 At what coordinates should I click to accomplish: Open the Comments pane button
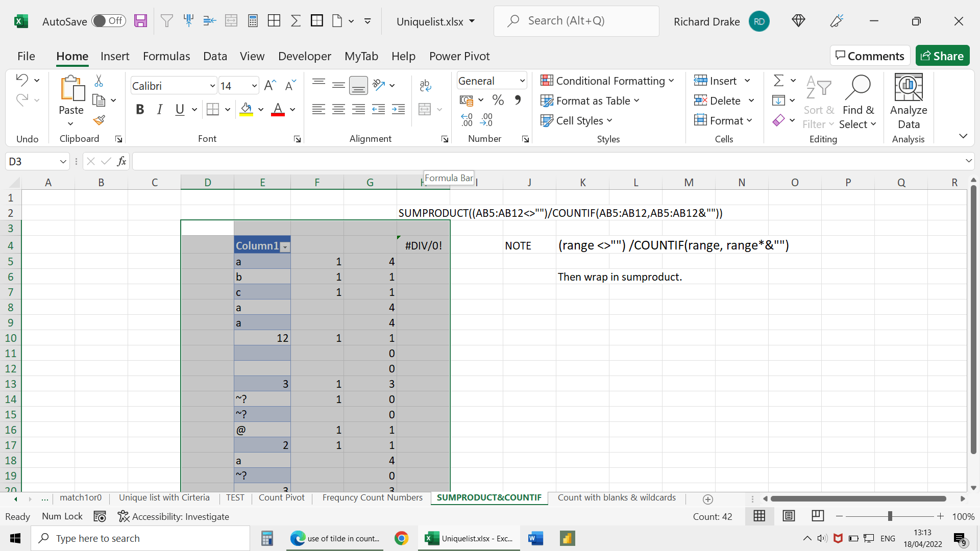click(x=870, y=56)
